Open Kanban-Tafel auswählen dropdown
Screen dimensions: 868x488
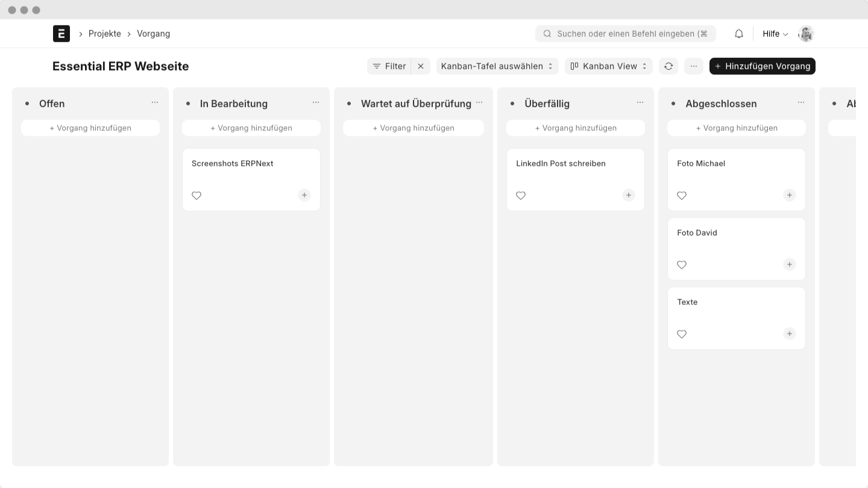[497, 66]
